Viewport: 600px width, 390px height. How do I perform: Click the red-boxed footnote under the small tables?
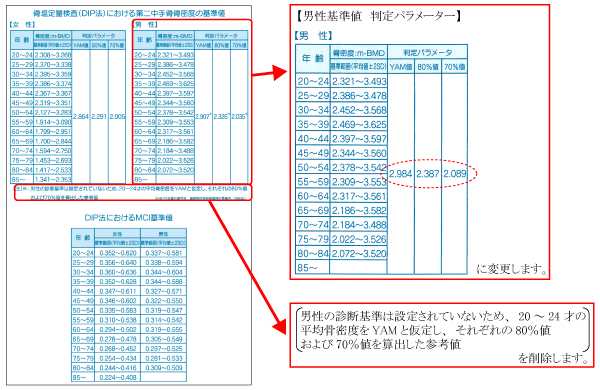[133, 193]
